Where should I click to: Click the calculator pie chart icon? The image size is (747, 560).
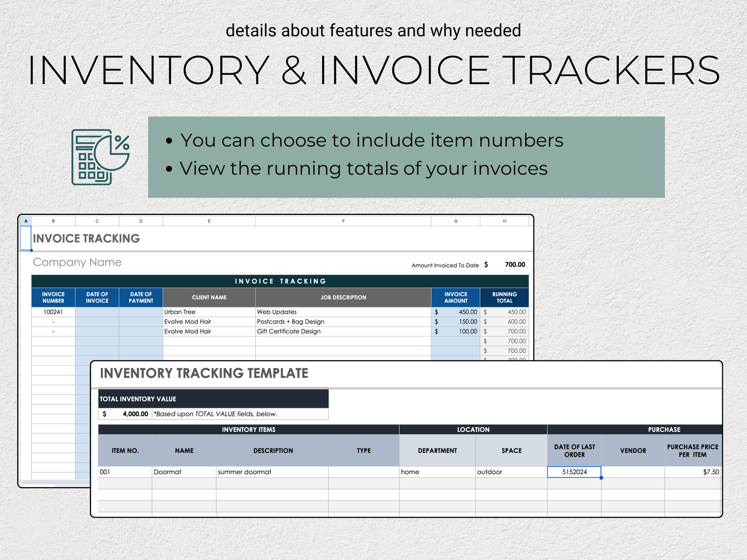[100, 157]
